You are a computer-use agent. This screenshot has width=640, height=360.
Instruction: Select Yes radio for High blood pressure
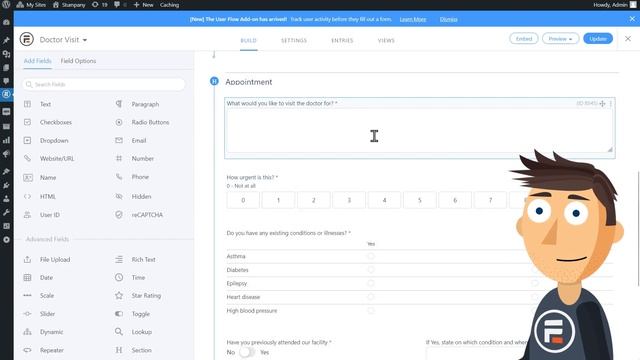371,311
